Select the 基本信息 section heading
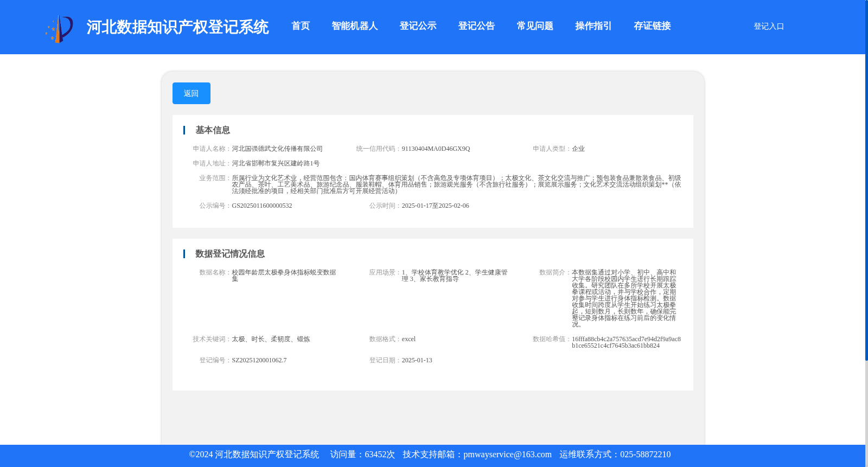Image resolution: width=868 pixels, height=467 pixels. pyautogui.click(x=213, y=130)
